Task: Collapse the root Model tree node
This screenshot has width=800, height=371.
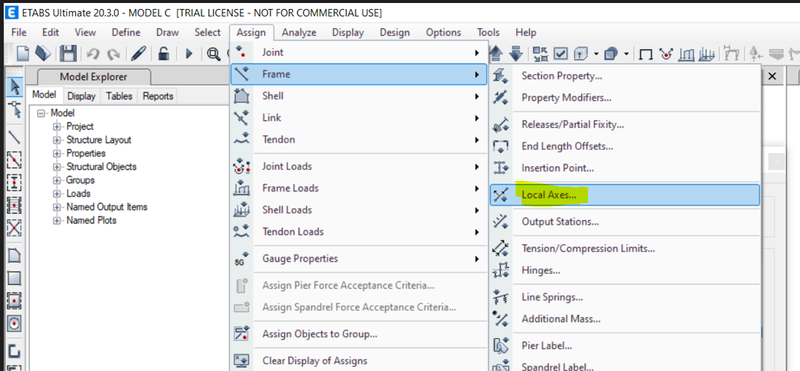Action: [x=41, y=113]
